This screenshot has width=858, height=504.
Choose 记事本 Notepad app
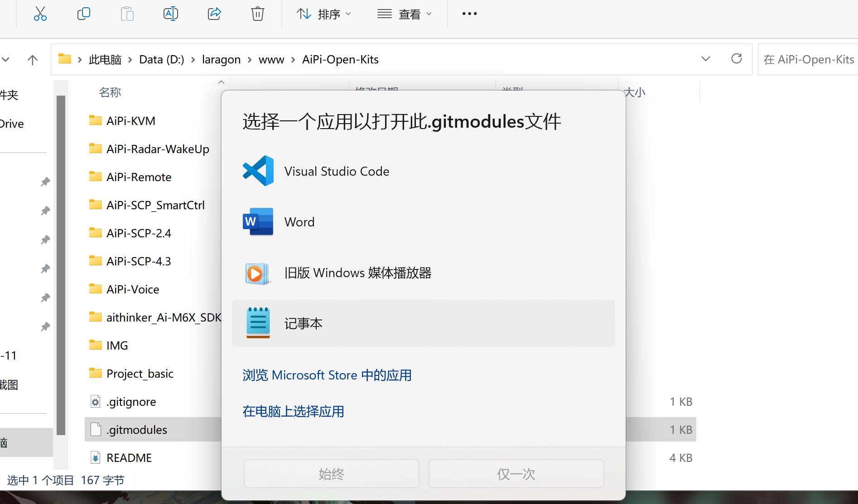point(423,323)
